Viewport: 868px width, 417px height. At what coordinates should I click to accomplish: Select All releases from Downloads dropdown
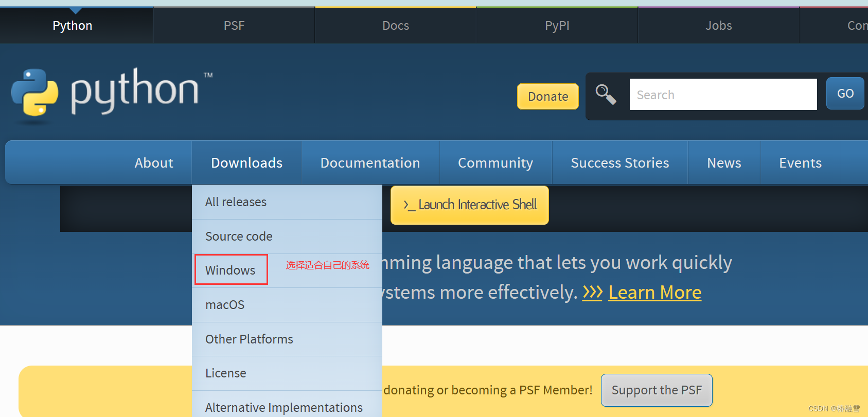287,202
